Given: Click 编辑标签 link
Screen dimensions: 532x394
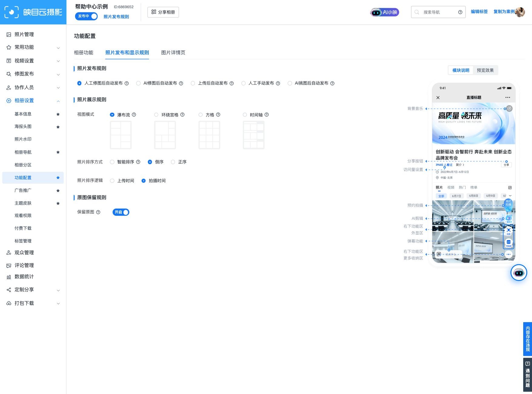Looking at the screenshot, I should coord(479,12).
